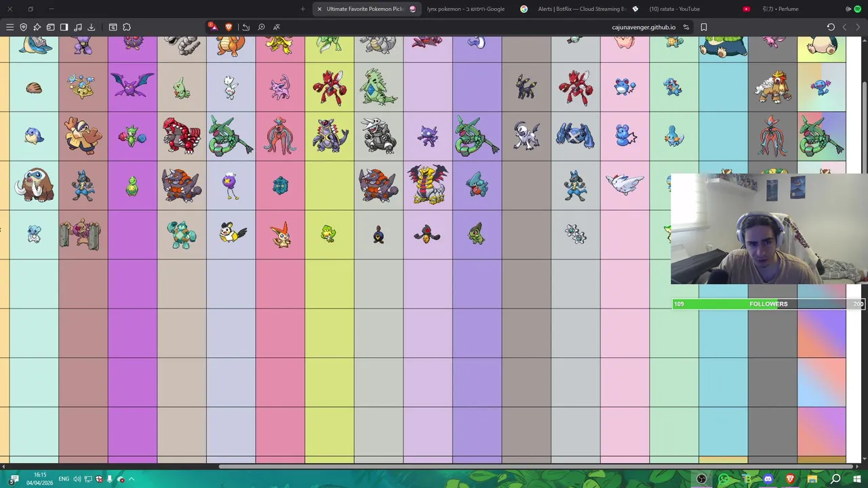
Task: Click the screenshot search toolbar icon
Action: (113, 27)
